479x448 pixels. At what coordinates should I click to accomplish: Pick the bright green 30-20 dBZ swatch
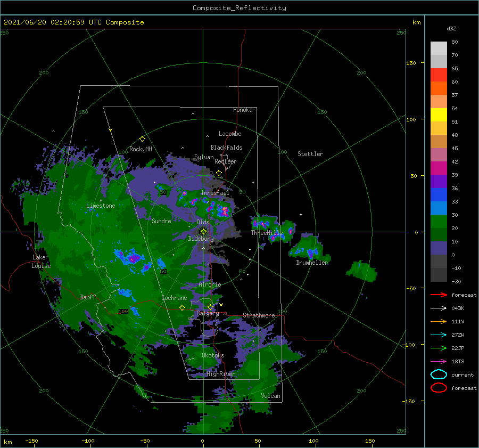(439, 221)
